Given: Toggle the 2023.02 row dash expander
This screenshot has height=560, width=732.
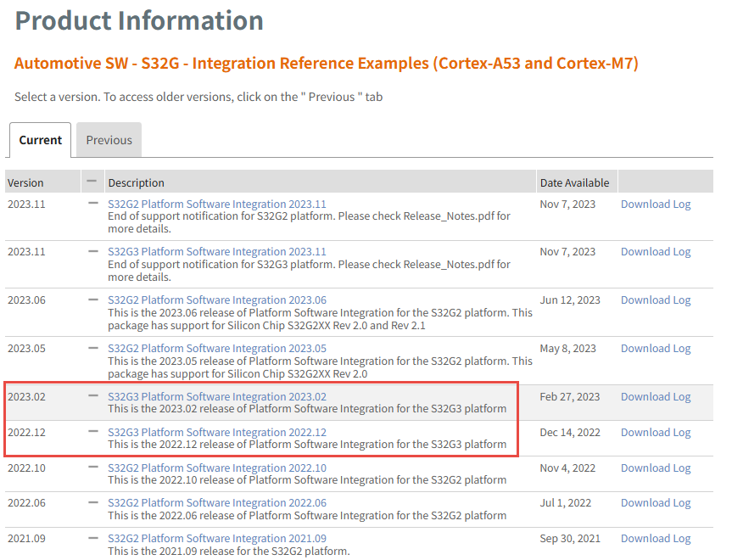Looking at the screenshot, I should point(93,396).
